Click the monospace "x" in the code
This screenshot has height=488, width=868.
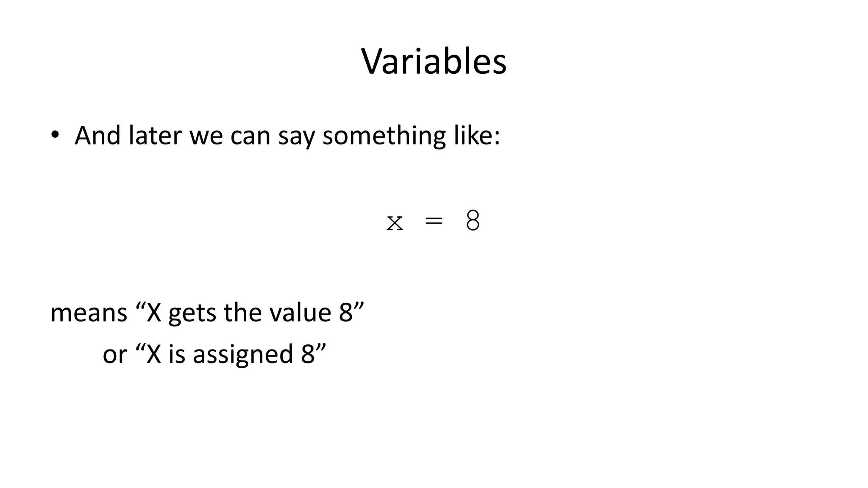(395, 222)
